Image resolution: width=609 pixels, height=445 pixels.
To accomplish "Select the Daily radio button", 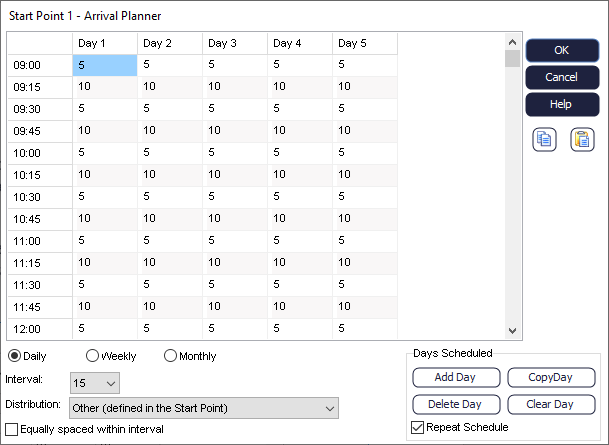I will [x=15, y=356].
